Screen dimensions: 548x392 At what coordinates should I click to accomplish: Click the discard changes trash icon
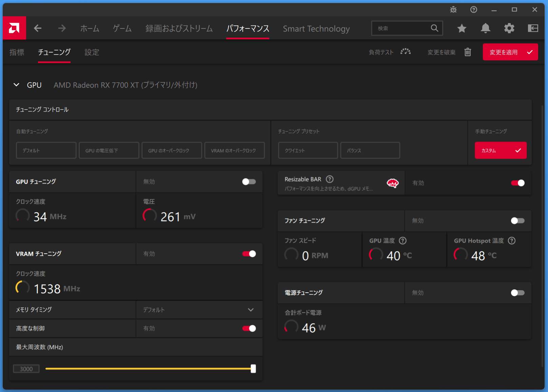point(468,52)
